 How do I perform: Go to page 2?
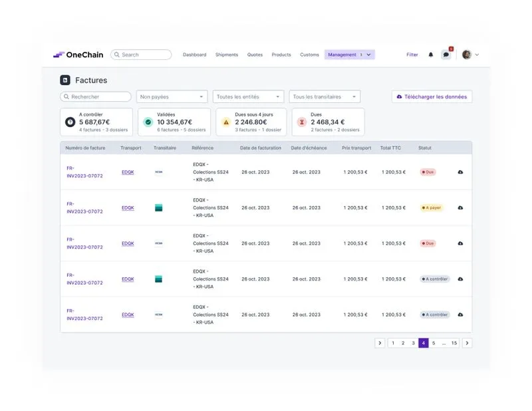click(x=403, y=343)
